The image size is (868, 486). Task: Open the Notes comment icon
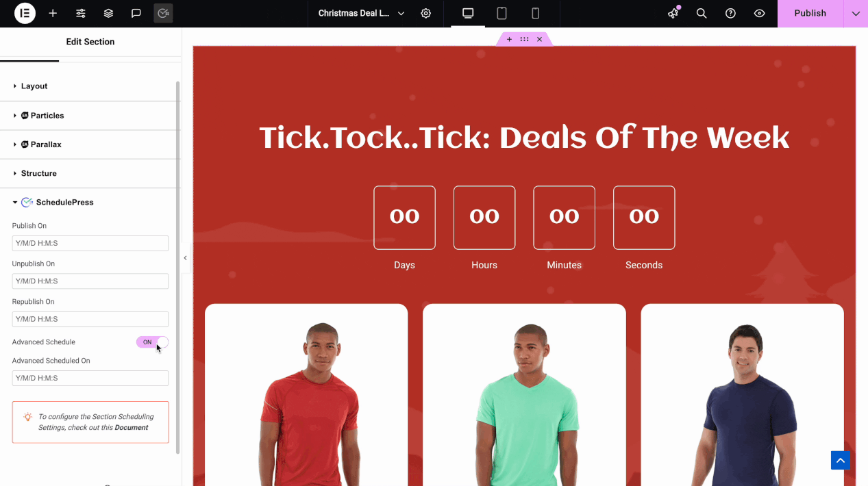click(136, 13)
